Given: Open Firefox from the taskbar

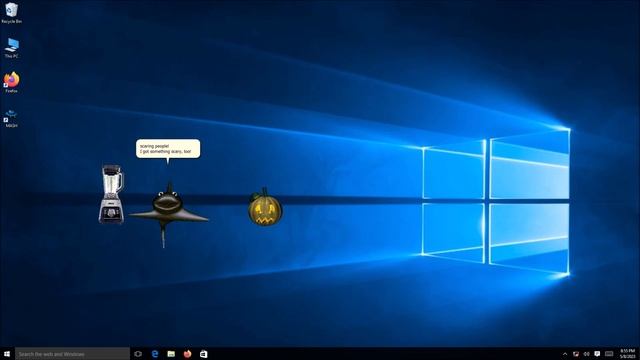Looking at the screenshot, I should [x=187, y=354].
